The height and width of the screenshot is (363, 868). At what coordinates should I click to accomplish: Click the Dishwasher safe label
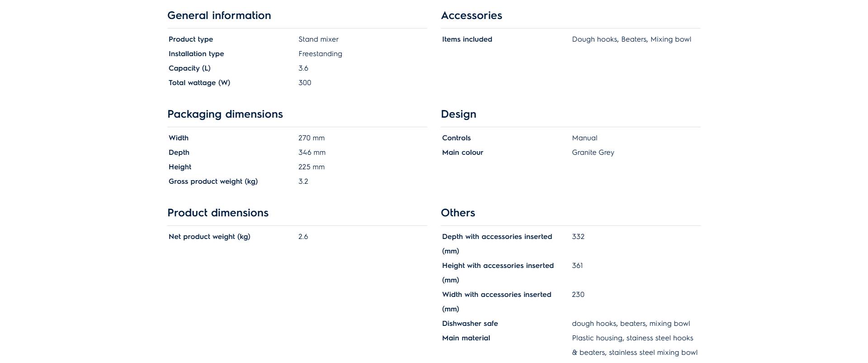pyautogui.click(x=470, y=324)
